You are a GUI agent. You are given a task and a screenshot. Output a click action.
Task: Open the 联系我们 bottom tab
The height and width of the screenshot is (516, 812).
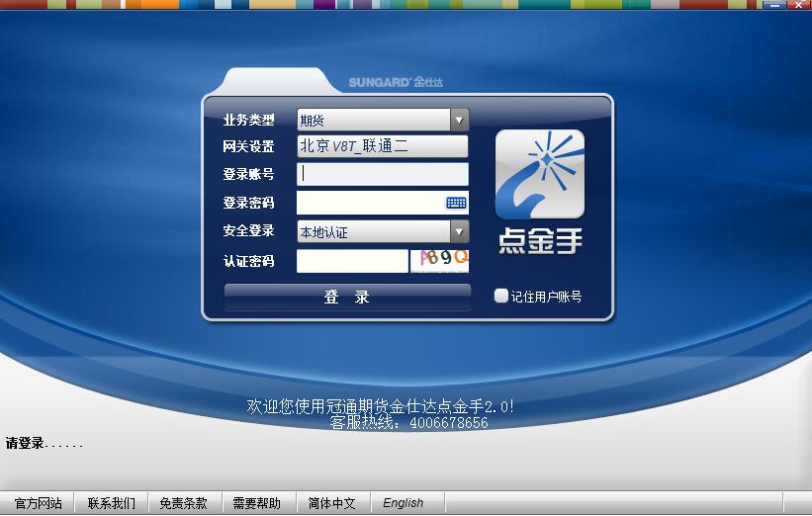click(x=112, y=503)
